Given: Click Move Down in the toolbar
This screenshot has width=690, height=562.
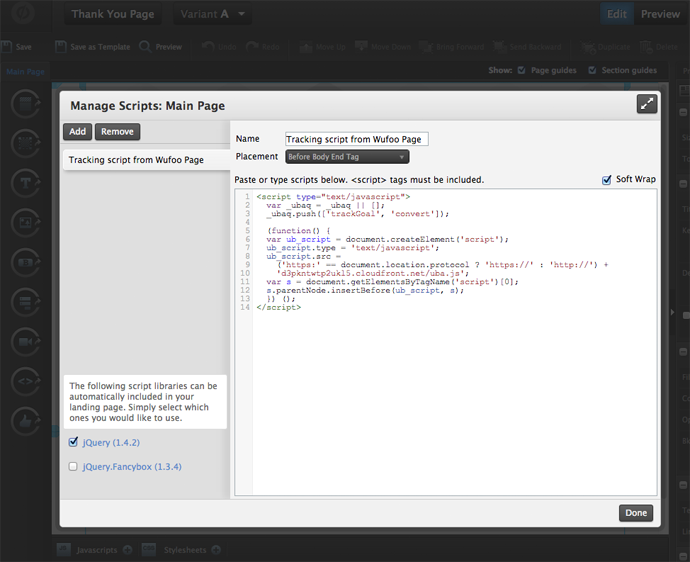Looking at the screenshot, I should [383, 47].
